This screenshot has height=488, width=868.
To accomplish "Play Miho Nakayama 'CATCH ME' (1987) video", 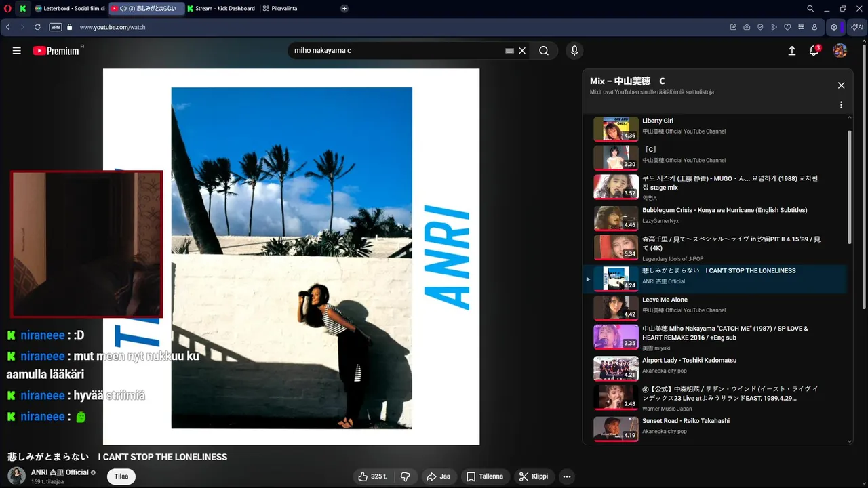I will pyautogui.click(x=715, y=338).
